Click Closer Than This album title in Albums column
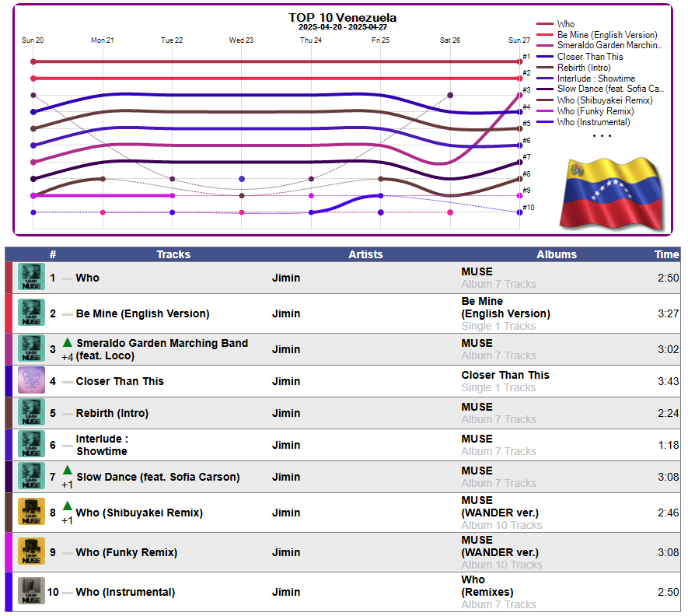Viewport: 688px width, 616px height. 505,375
